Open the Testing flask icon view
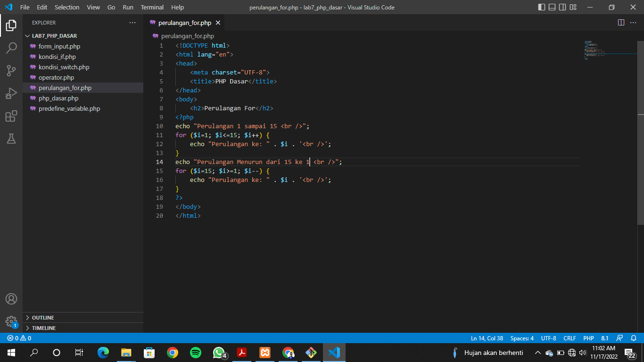 [x=11, y=139]
